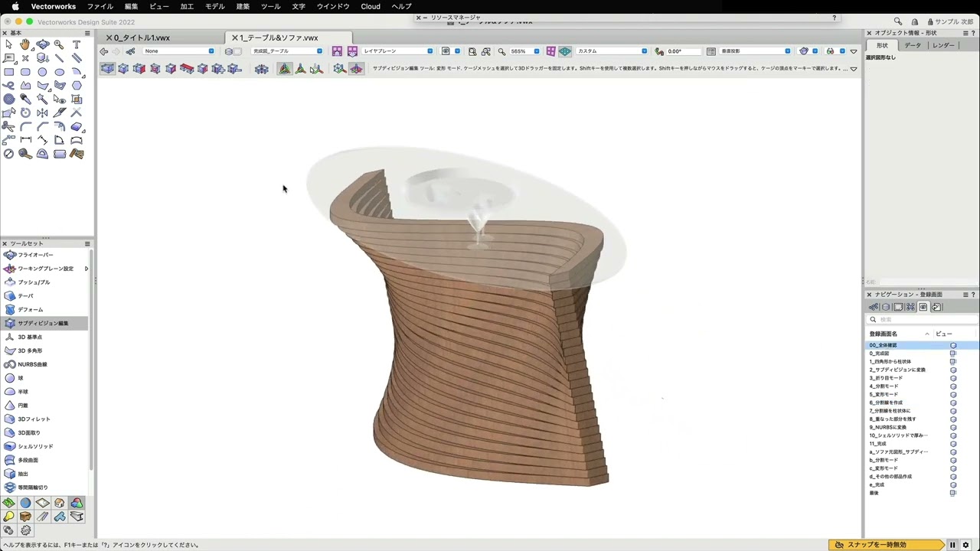Click the navigation search field
The width and height of the screenshot is (980, 551).
pos(919,319)
